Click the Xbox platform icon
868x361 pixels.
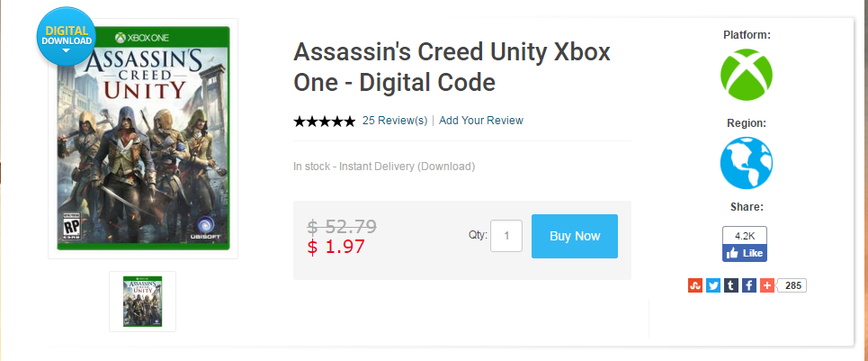pyautogui.click(x=747, y=75)
